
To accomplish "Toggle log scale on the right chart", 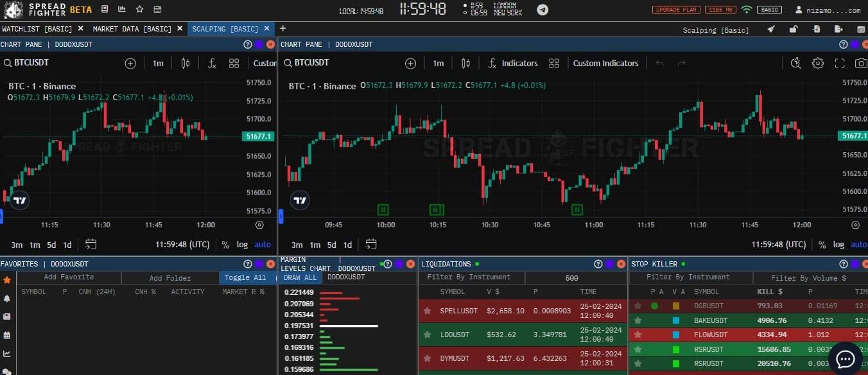I will click(x=838, y=245).
